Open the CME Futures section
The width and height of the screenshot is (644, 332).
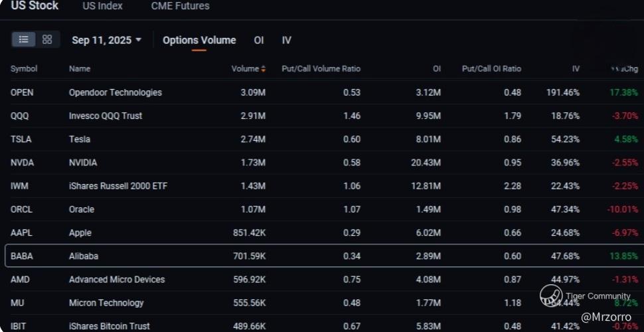click(180, 6)
